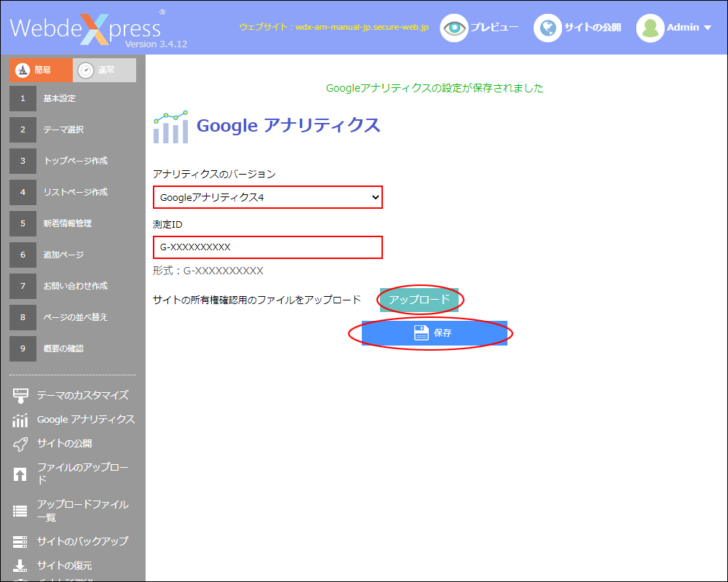The image size is (728, 582).
Task: Click the Google アナリティクス page heading
Action: click(288, 126)
